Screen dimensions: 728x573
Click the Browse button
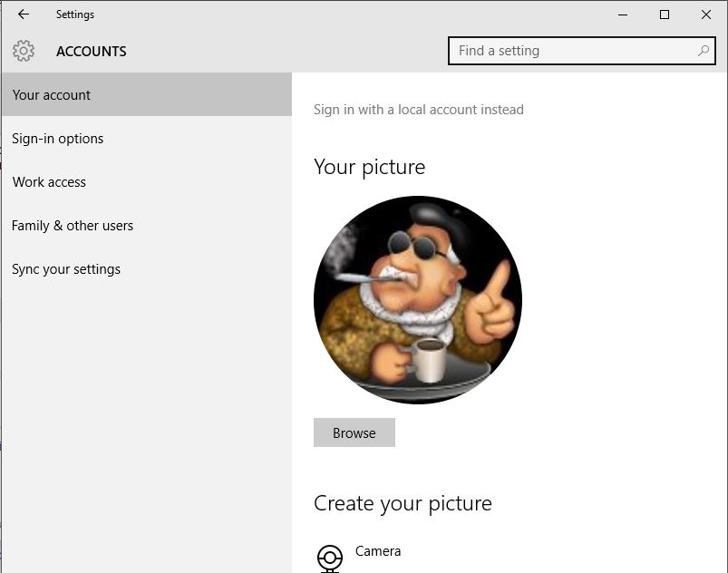coord(354,432)
